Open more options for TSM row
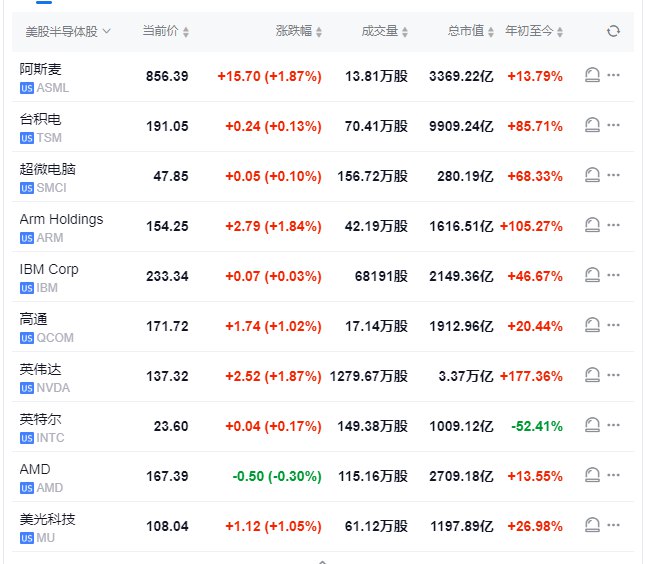 (613, 125)
